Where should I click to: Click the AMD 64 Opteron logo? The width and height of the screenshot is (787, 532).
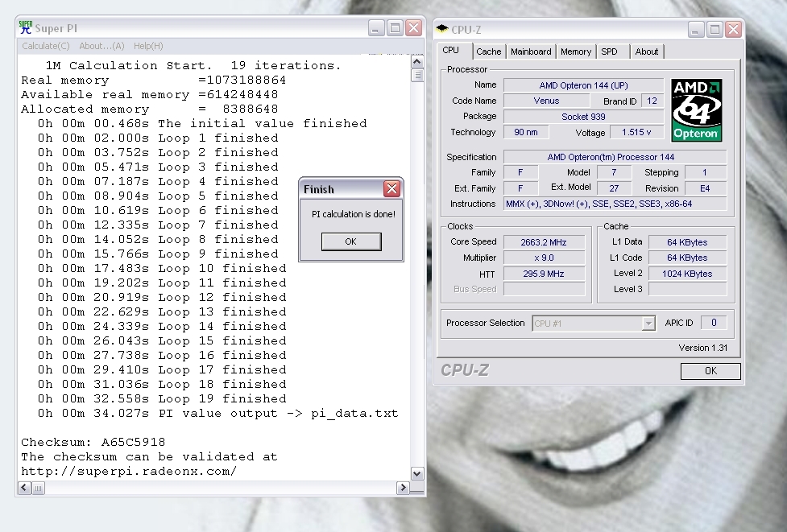tap(696, 110)
